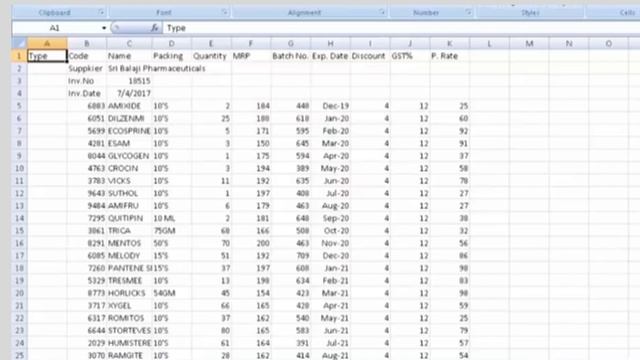This screenshot has height=360, width=640.
Task: Click the 75GM packing cell
Action: 171,231
